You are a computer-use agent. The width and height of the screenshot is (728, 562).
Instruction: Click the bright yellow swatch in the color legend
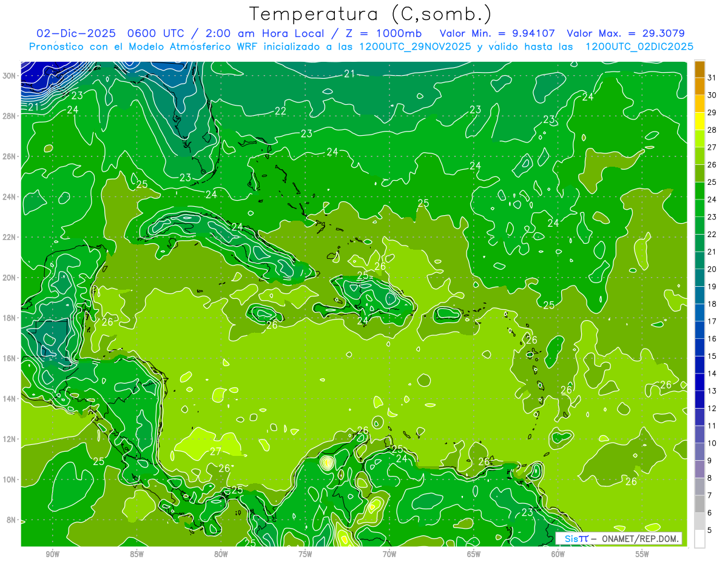(x=699, y=121)
